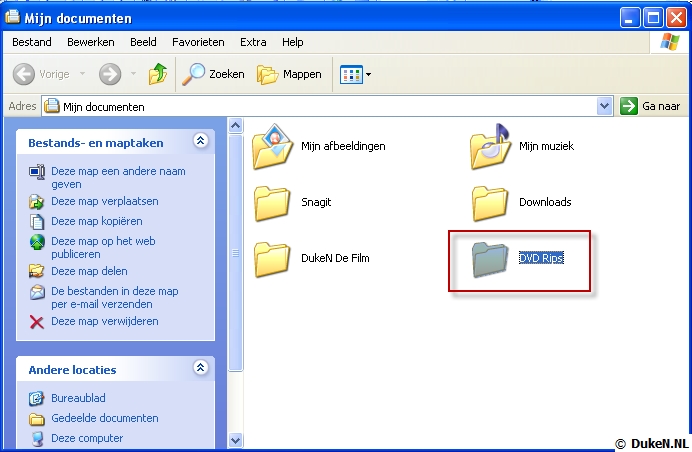Viewport: 692px width, 452px height.
Task: Expand the address bar dropdown
Action: 604,106
